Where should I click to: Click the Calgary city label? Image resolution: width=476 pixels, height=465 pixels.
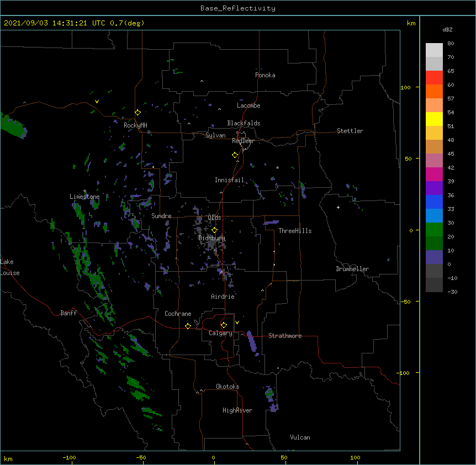tap(220, 333)
